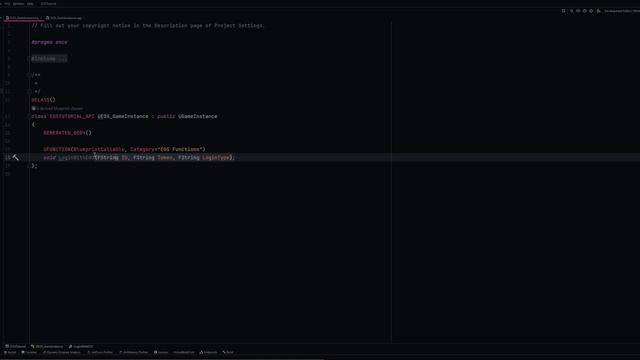The width and height of the screenshot is (640, 360).
Task: Click the copyright notice comment line
Action: tap(148, 26)
